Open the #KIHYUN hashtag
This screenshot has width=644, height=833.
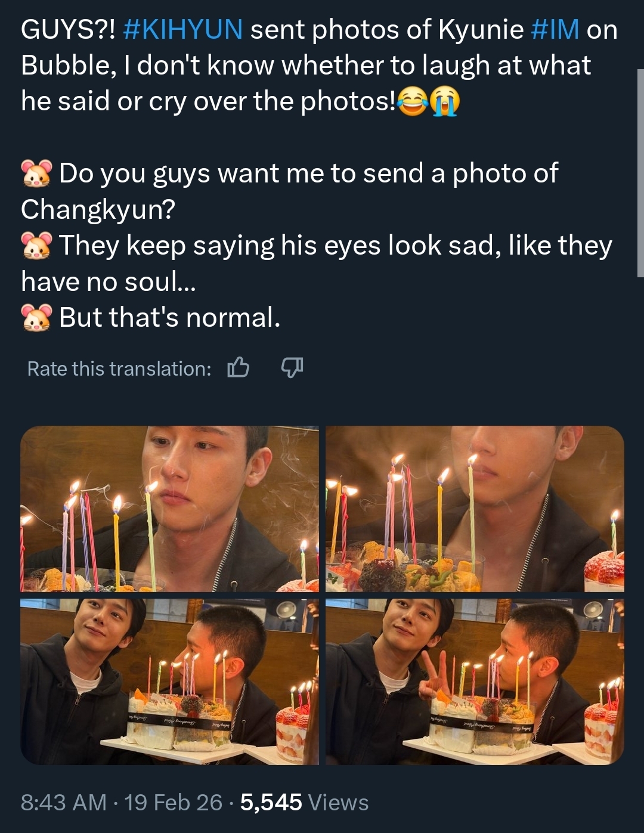(x=182, y=29)
